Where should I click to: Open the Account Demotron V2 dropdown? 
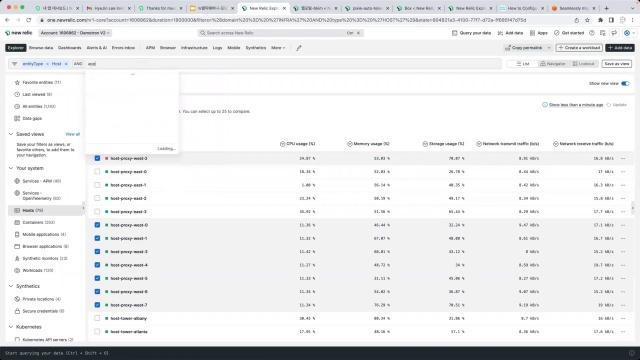point(75,33)
